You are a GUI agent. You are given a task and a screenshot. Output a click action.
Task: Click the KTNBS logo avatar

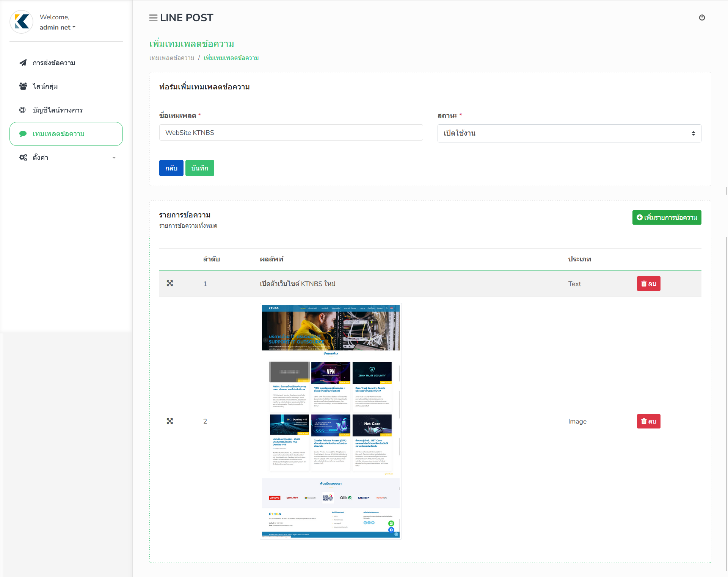tap(22, 22)
